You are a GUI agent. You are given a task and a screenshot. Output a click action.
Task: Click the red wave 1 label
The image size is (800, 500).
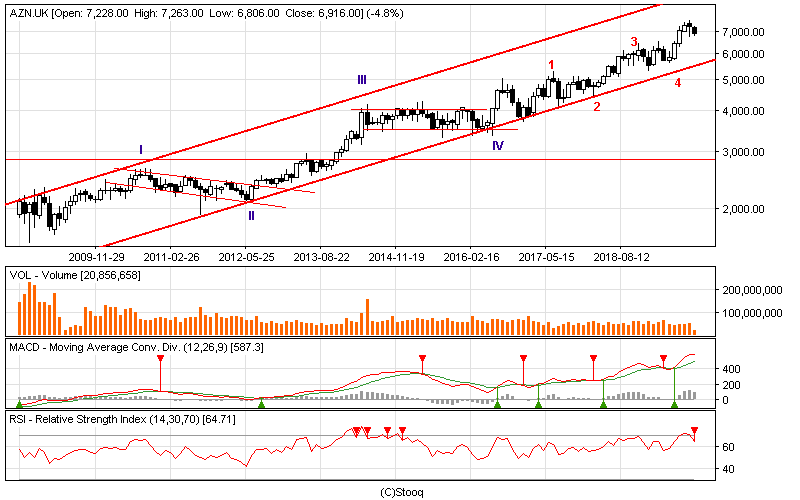[x=551, y=65]
